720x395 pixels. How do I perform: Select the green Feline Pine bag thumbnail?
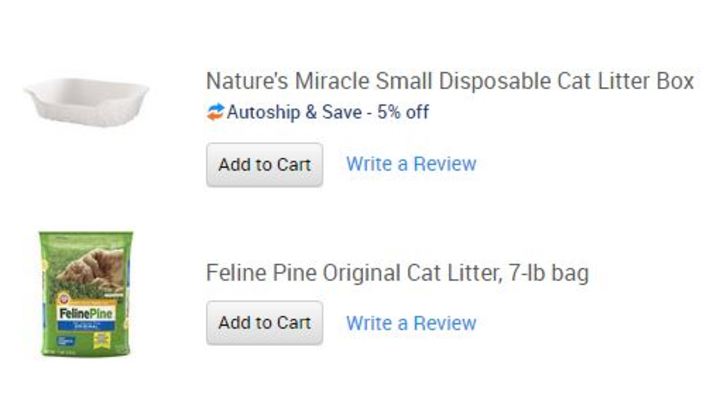coord(86,293)
